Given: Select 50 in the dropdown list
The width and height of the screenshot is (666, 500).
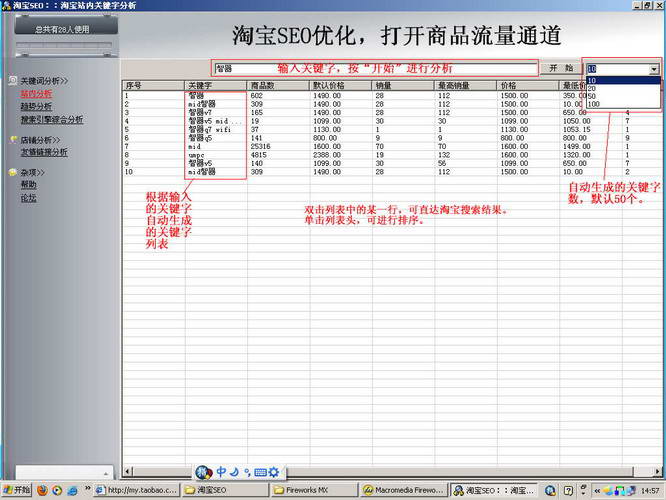Looking at the screenshot, I should [623, 96].
